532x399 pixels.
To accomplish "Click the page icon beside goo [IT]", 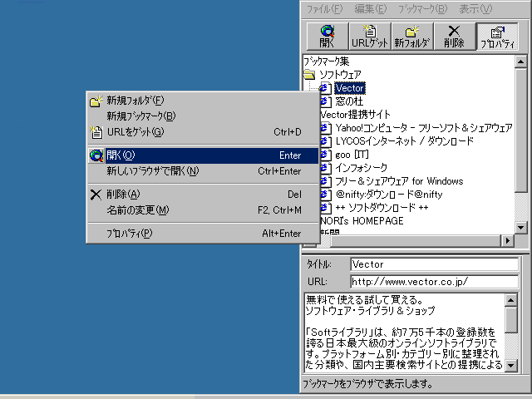I will pyautogui.click(x=326, y=155).
